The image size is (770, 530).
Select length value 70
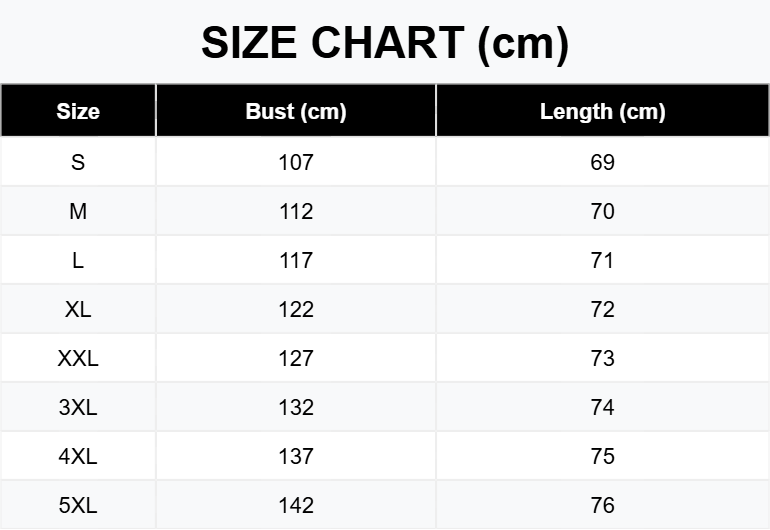[603, 211]
